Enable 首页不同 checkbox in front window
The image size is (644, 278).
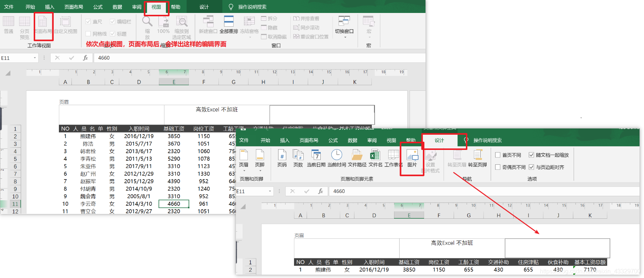[498, 155]
